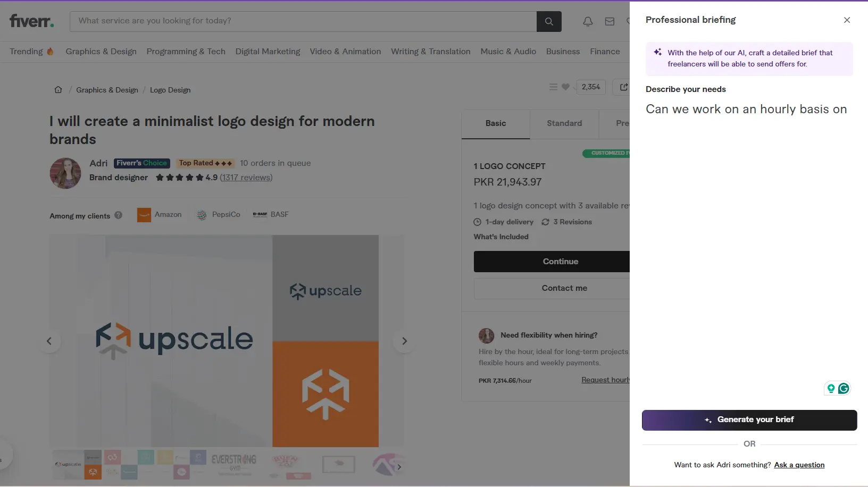The width and height of the screenshot is (868, 487).
Task: Click the Fiverr logo
Action: 31,21
